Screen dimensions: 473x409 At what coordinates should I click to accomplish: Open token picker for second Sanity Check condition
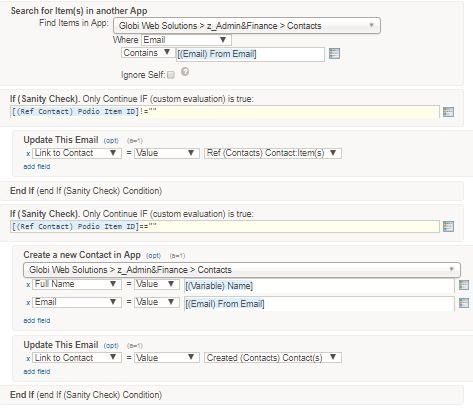point(448,227)
